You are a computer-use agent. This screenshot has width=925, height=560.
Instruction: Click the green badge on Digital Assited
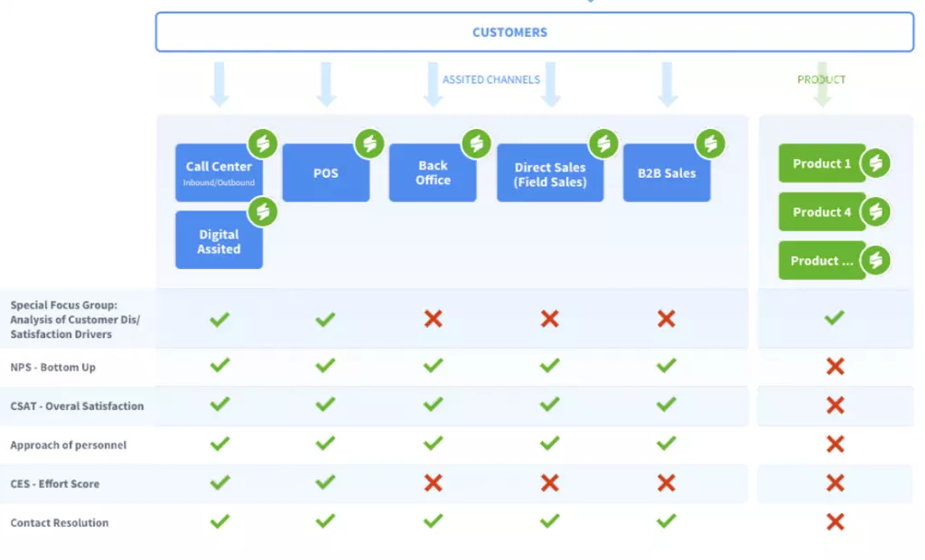click(x=263, y=212)
